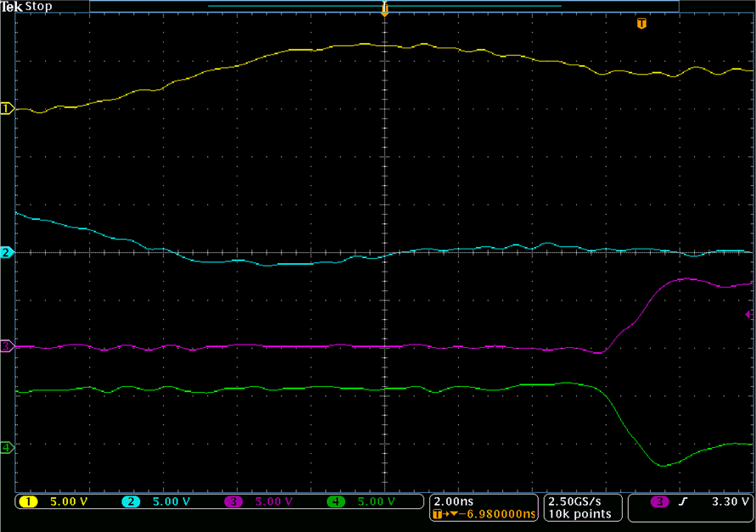Open the trigger source 3 selector
This screenshot has width=756, height=532.
click(658, 501)
